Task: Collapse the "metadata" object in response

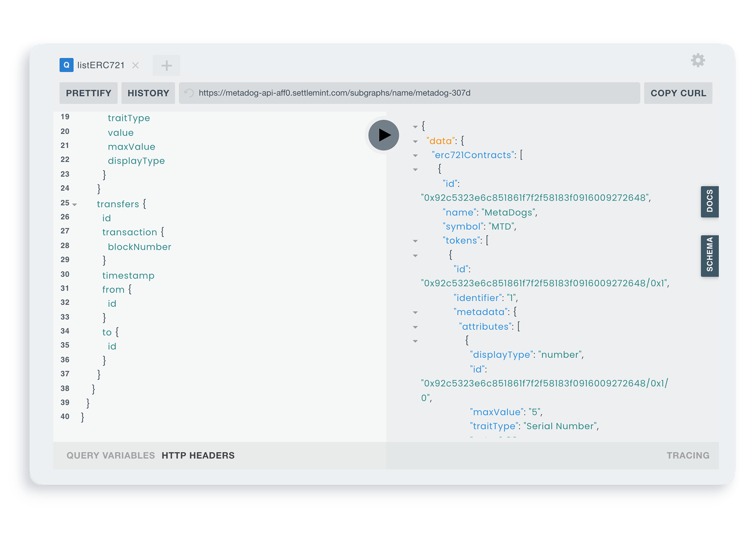Action: [415, 312]
